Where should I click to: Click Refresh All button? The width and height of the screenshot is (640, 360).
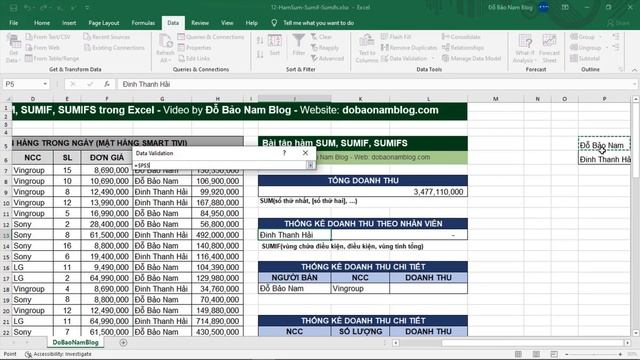[165, 48]
